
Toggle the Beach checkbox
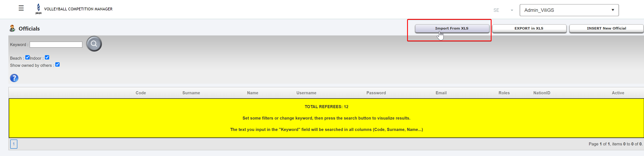(28, 57)
